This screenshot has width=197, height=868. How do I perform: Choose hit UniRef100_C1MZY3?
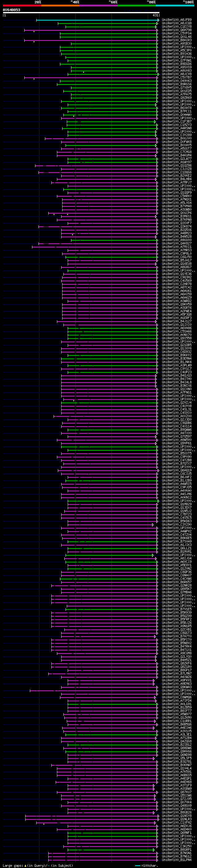(x=177, y=125)
